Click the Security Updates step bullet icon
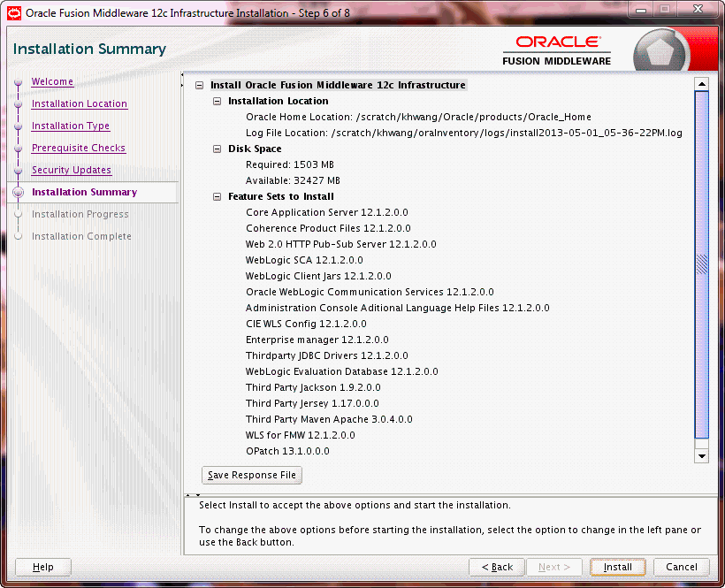 (x=18, y=171)
